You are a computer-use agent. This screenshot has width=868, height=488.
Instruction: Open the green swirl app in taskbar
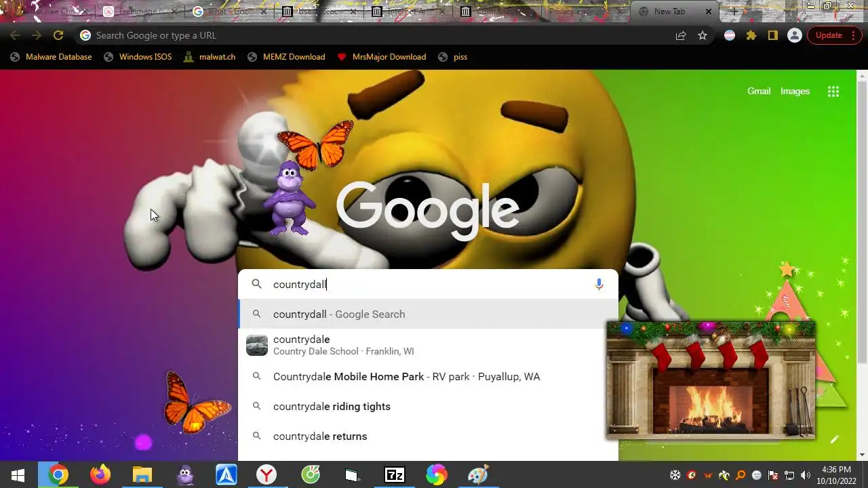pyautogui.click(x=310, y=475)
